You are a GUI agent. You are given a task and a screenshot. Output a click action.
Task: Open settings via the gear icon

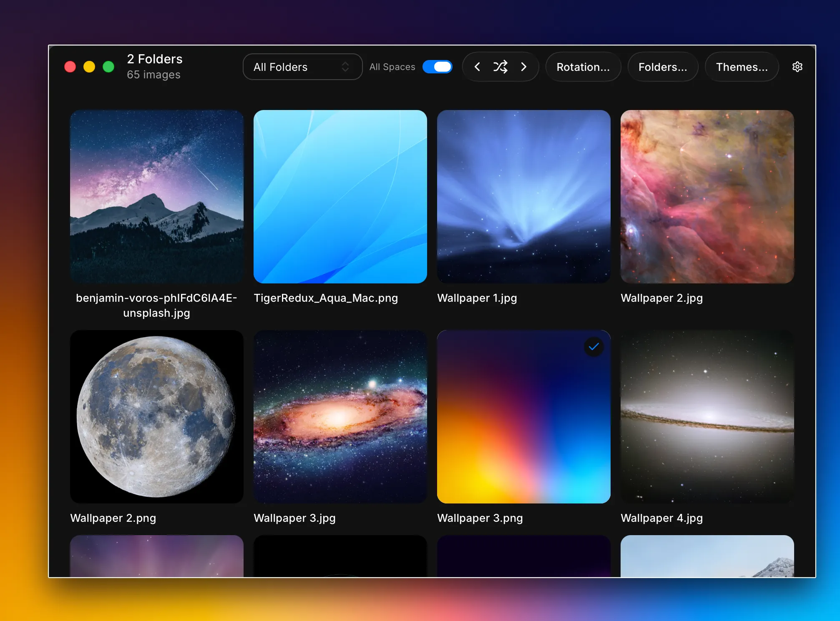coord(797,67)
